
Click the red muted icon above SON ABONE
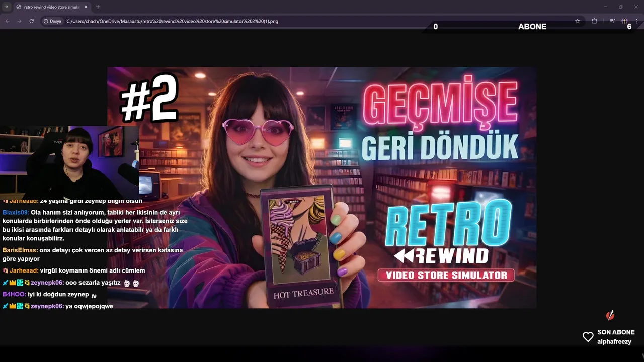click(610, 315)
